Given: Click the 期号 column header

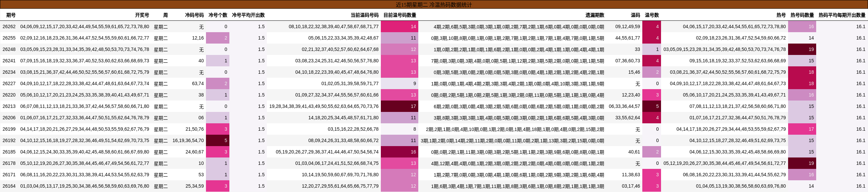Looking at the screenshot, I should [11, 15].
